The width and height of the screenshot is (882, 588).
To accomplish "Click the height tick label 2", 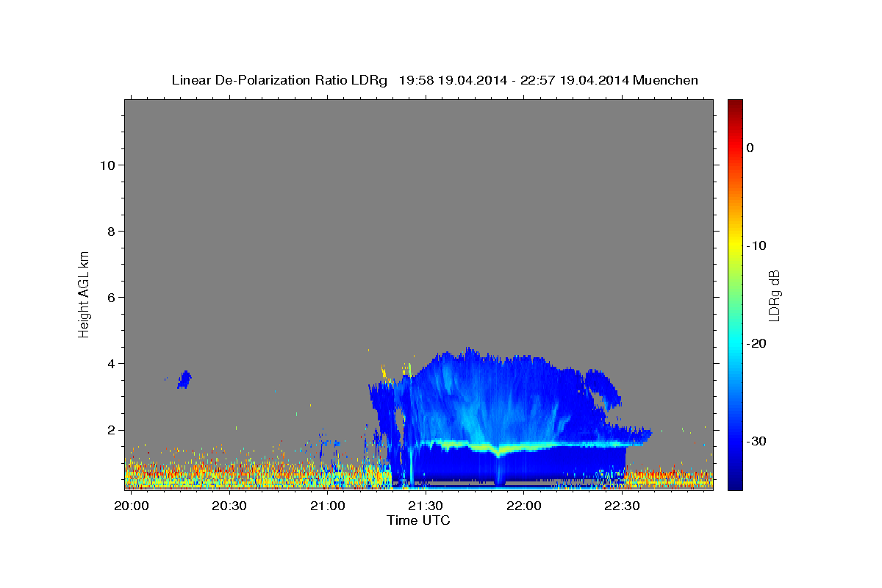I will click(x=110, y=429).
